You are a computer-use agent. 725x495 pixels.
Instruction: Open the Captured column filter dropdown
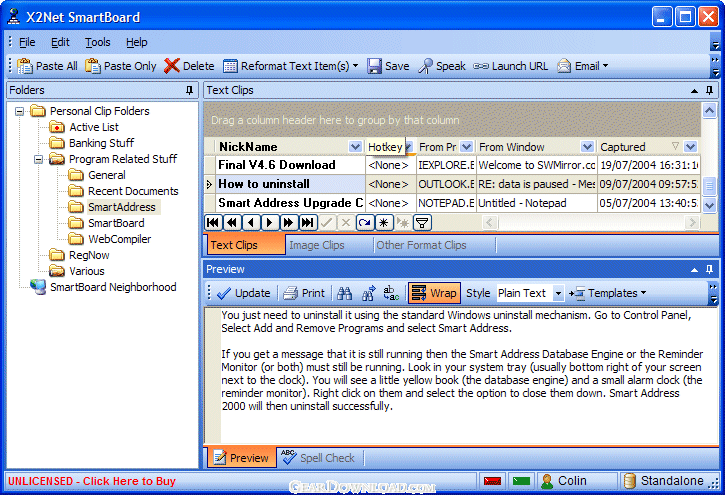point(691,147)
